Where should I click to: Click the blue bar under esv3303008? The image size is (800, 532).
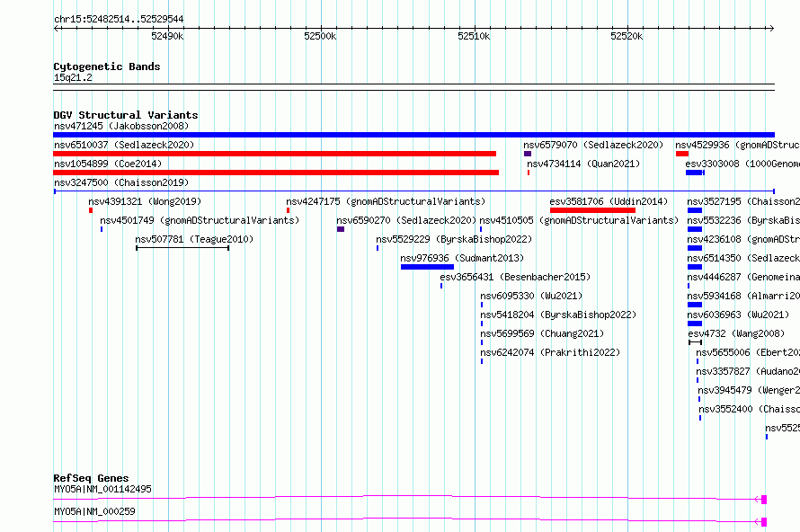point(695,173)
